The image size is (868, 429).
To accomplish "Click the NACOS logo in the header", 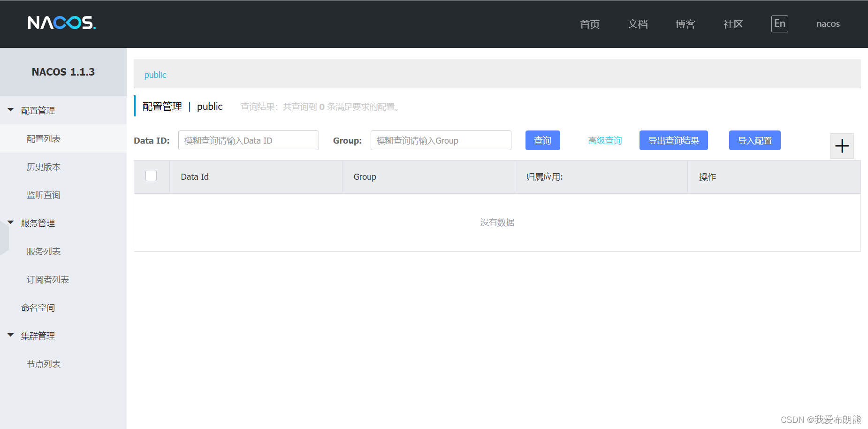I will 61,23.
